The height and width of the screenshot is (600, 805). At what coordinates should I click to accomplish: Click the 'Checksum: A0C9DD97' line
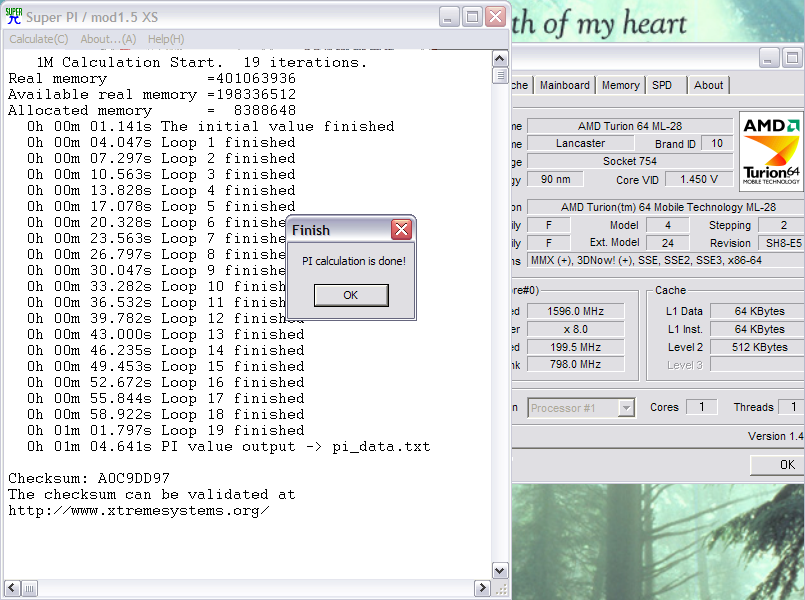(x=89, y=478)
